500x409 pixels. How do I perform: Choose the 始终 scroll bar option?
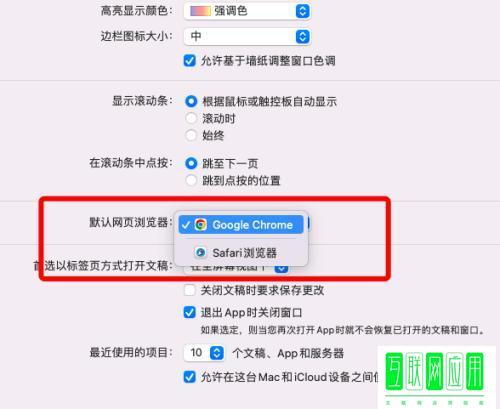point(191,135)
